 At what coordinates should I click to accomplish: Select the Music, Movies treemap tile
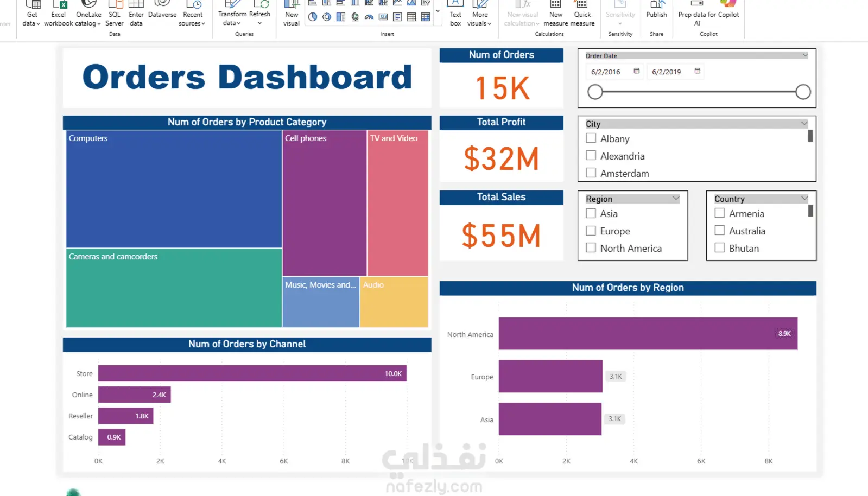[321, 302]
